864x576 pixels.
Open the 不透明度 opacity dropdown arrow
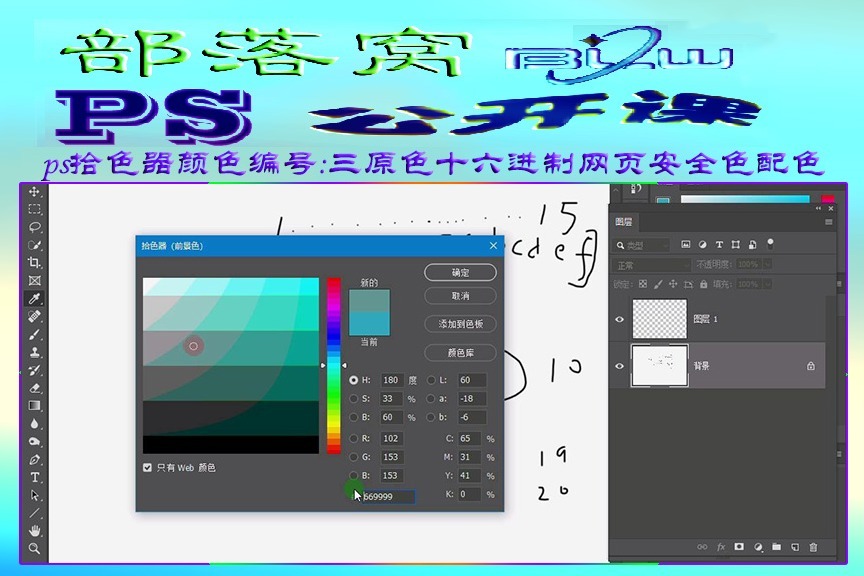coord(768,265)
